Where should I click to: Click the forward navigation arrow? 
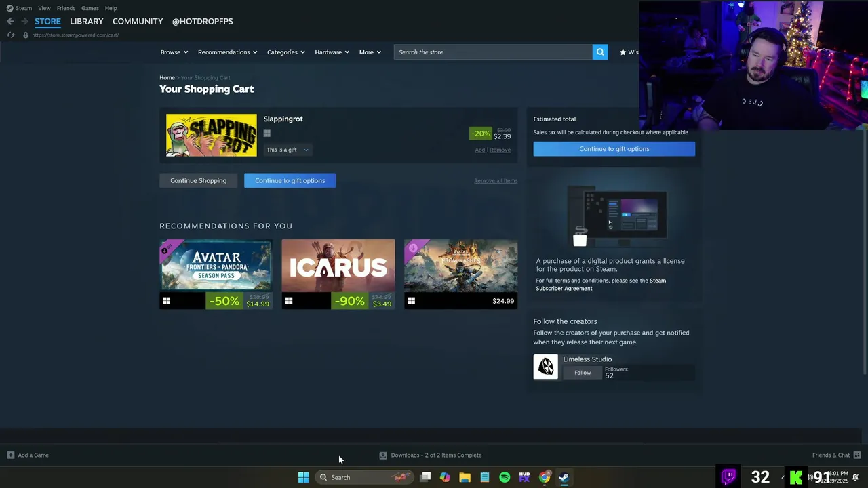[24, 21]
